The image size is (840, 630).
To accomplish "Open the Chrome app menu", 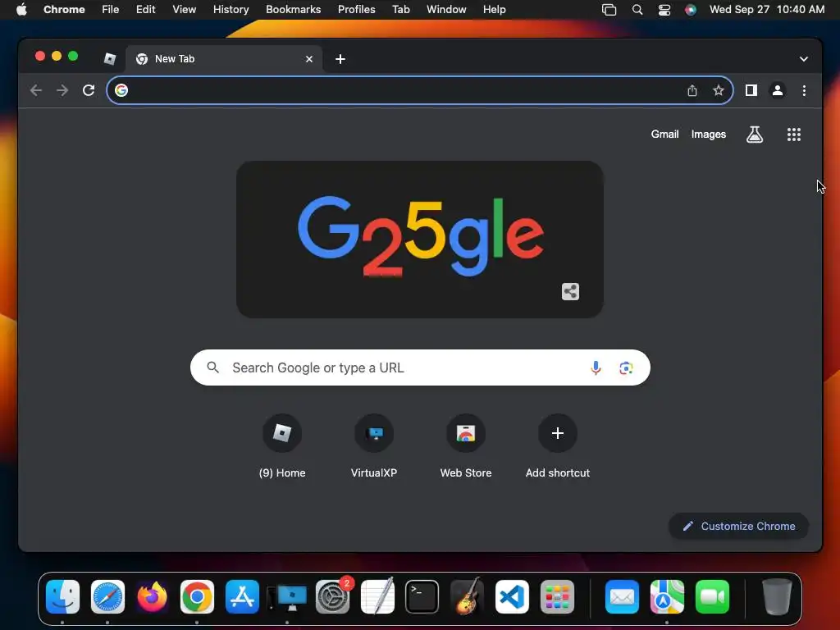I will click(64, 10).
